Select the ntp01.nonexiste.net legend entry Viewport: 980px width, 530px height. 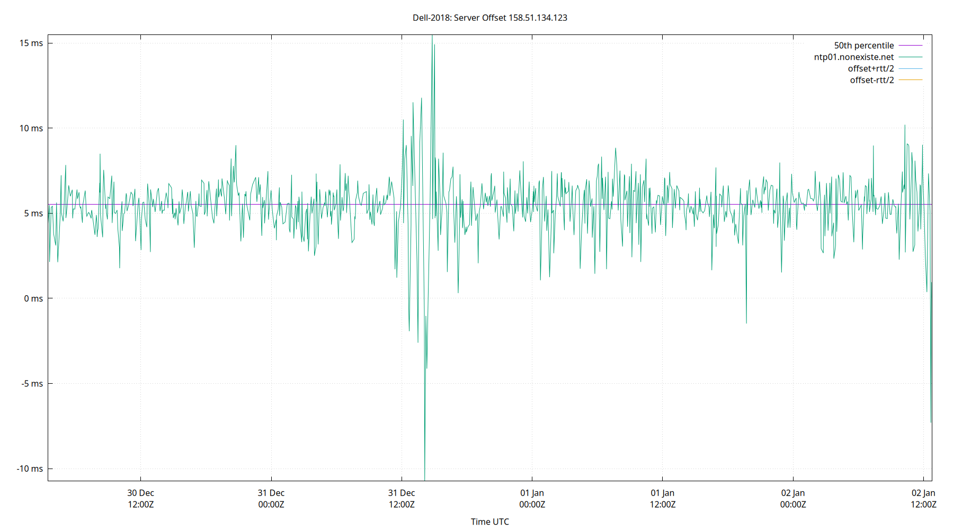pyautogui.click(x=853, y=57)
